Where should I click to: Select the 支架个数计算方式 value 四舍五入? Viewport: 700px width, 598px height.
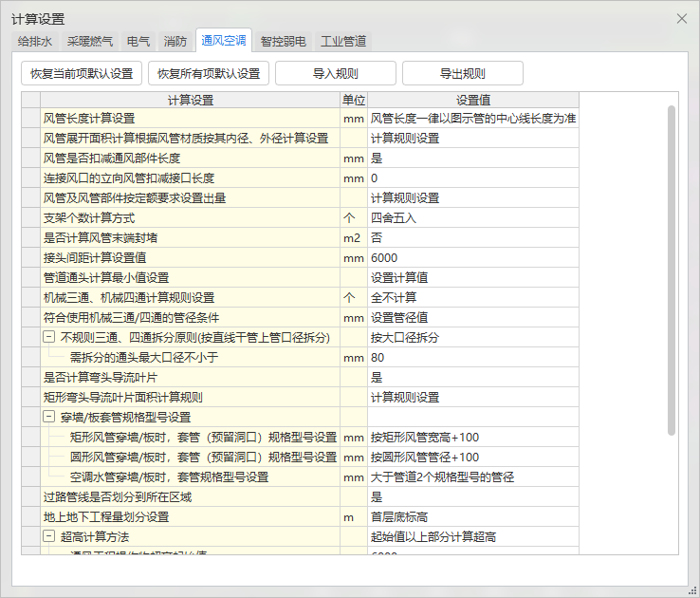[x=471, y=217]
